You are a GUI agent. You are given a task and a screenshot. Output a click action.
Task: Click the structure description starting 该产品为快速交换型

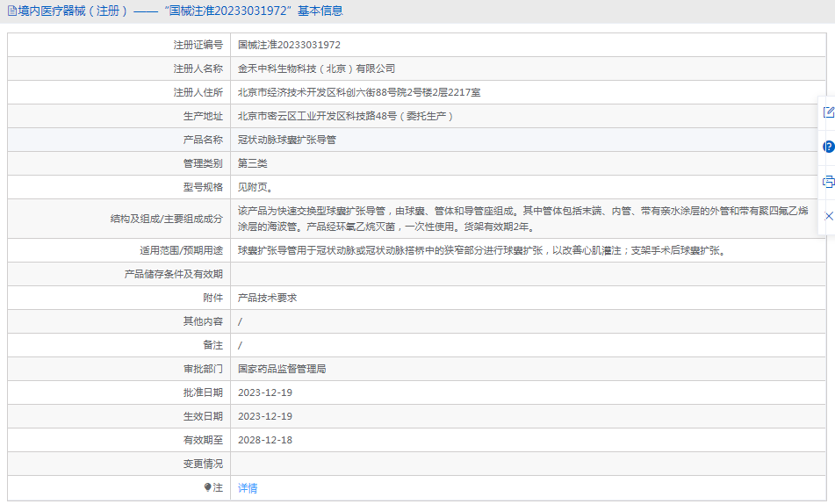[x=523, y=219]
